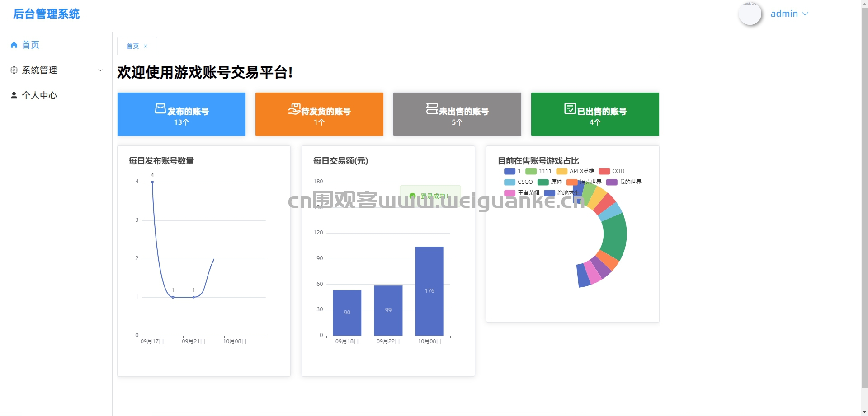Viewport: 868px width, 416px height.
Task: Click the 已出售的账号 card label
Action: (602, 111)
